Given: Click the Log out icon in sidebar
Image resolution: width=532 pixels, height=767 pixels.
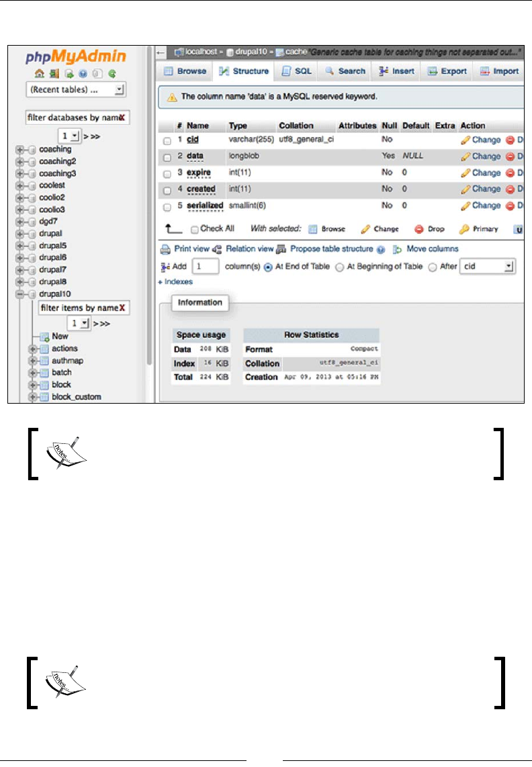Looking at the screenshot, I should coord(54,74).
